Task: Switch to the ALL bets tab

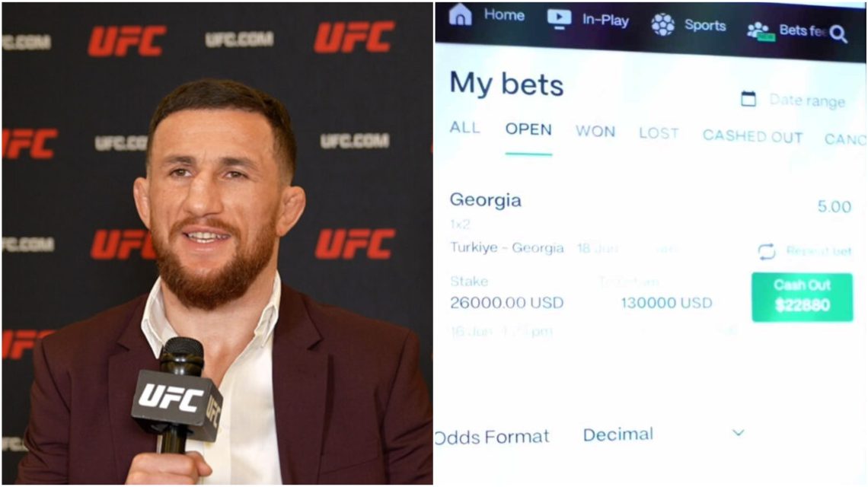Action: tap(464, 127)
